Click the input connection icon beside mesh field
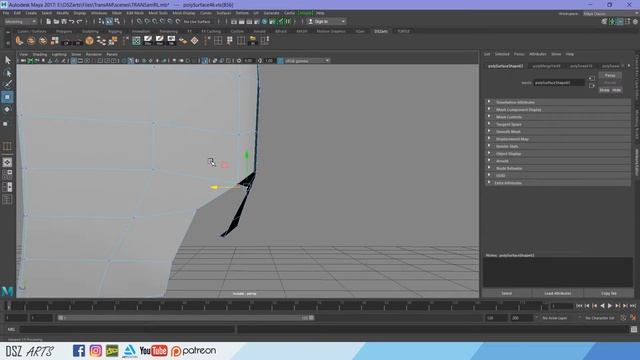This screenshot has width=640, height=360. (x=592, y=78)
